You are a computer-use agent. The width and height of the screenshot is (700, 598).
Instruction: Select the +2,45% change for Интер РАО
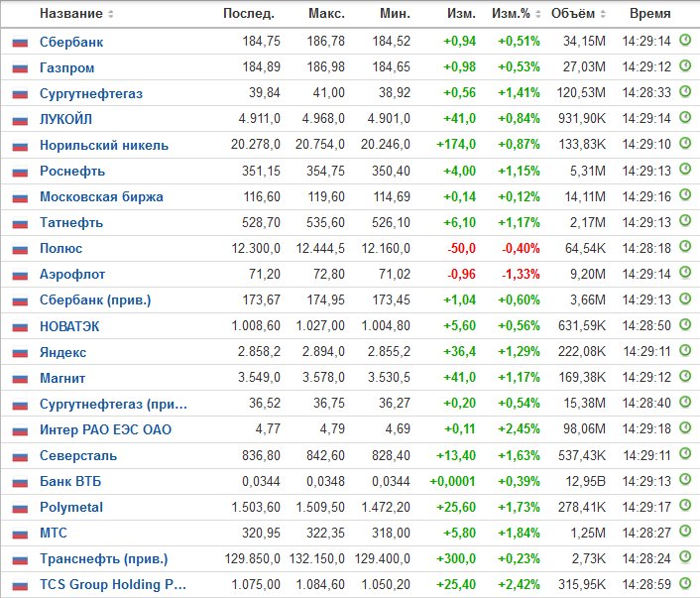[x=519, y=428]
